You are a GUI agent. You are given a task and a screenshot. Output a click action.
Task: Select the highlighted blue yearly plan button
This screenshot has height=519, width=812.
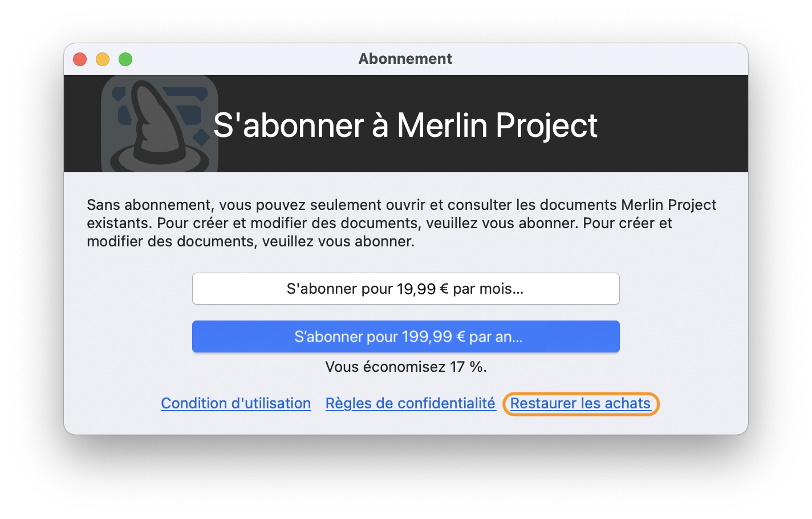tap(405, 336)
